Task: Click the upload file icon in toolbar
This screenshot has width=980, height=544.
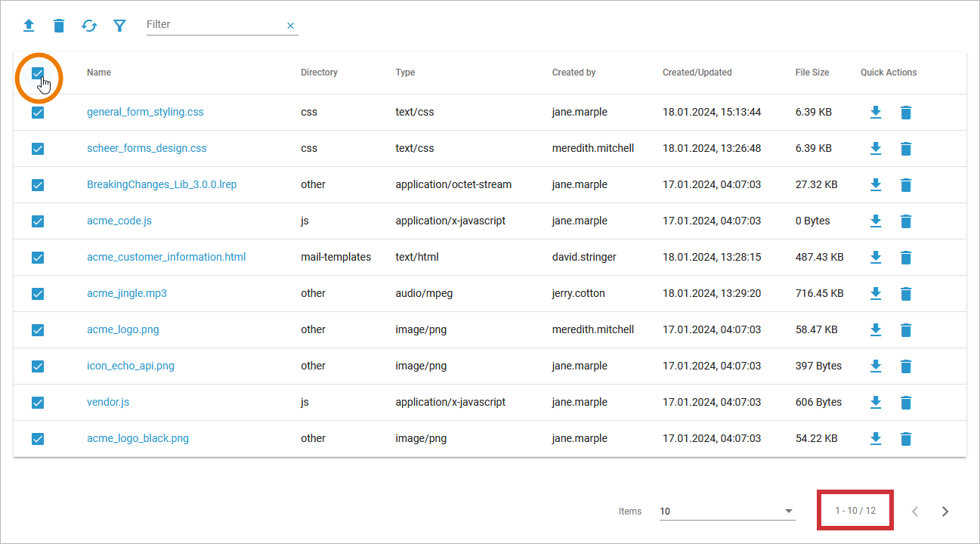Action: 29,26
